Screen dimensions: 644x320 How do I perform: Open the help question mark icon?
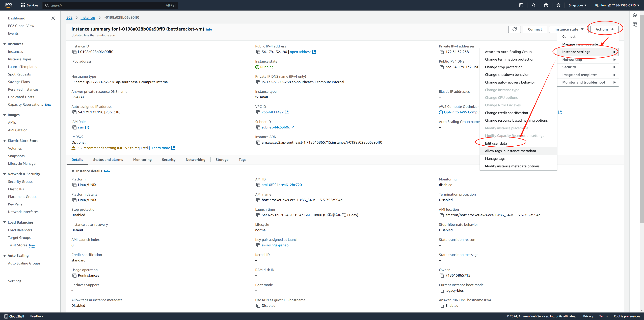click(546, 5)
